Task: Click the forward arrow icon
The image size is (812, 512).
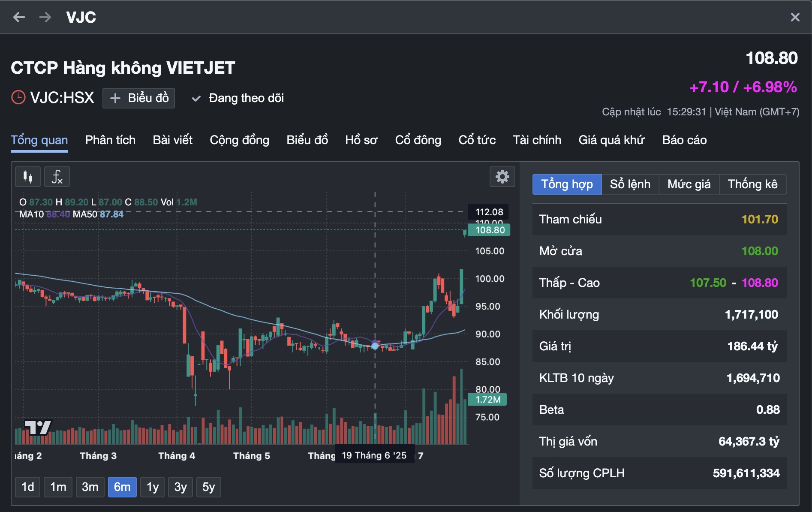Action: tap(45, 17)
